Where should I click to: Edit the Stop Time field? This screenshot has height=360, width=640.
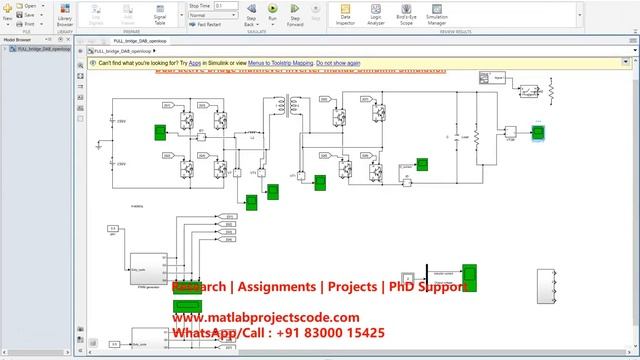click(226, 6)
